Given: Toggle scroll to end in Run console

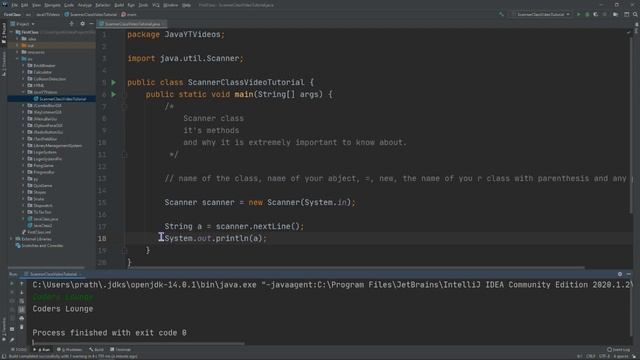Looking at the screenshot, I should [x=22, y=309].
